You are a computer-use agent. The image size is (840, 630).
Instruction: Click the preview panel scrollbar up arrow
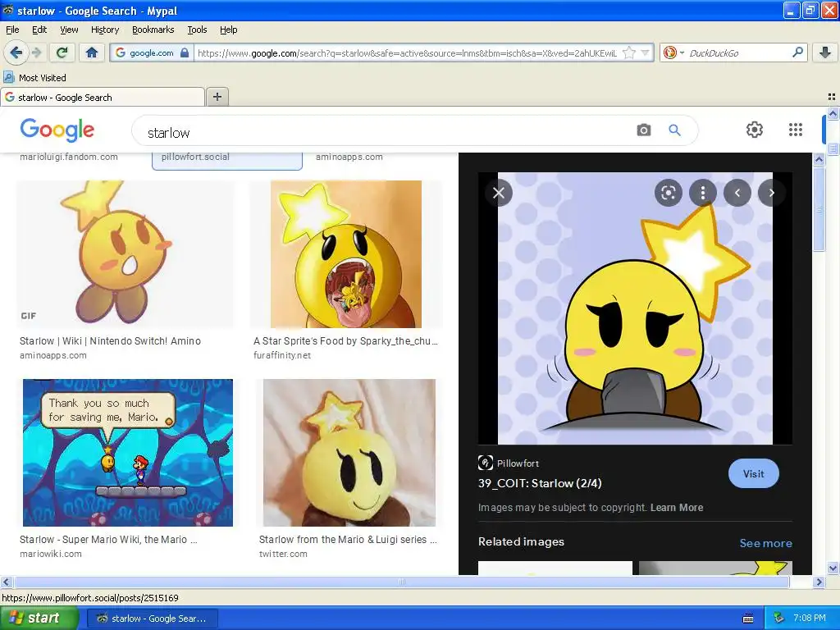[819, 158]
